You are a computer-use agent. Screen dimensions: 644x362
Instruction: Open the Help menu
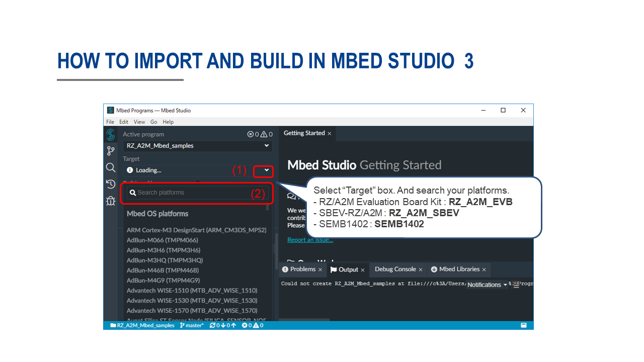[x=168, y=122]
